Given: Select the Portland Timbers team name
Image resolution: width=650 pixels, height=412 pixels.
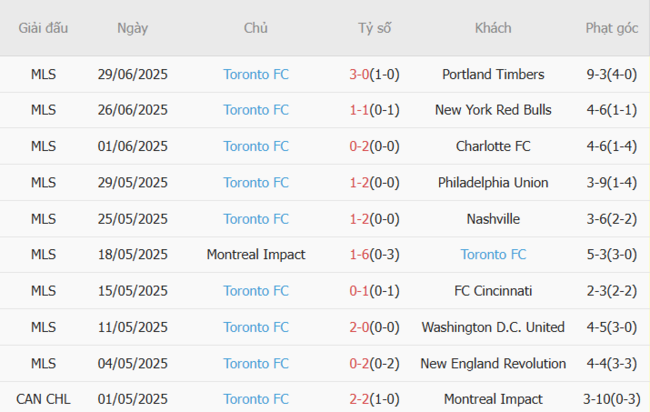Looking at the screenshot, I should coord(493,74).
